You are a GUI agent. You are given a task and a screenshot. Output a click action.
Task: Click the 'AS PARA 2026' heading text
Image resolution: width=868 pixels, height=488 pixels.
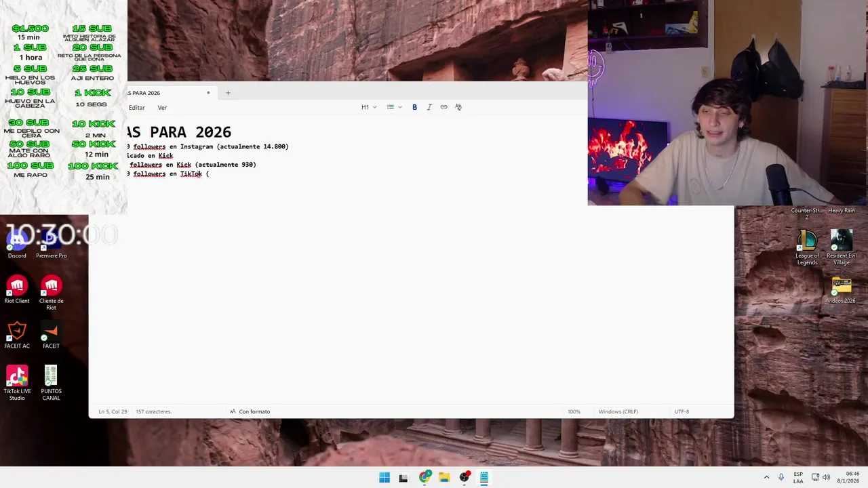[179, 131]
